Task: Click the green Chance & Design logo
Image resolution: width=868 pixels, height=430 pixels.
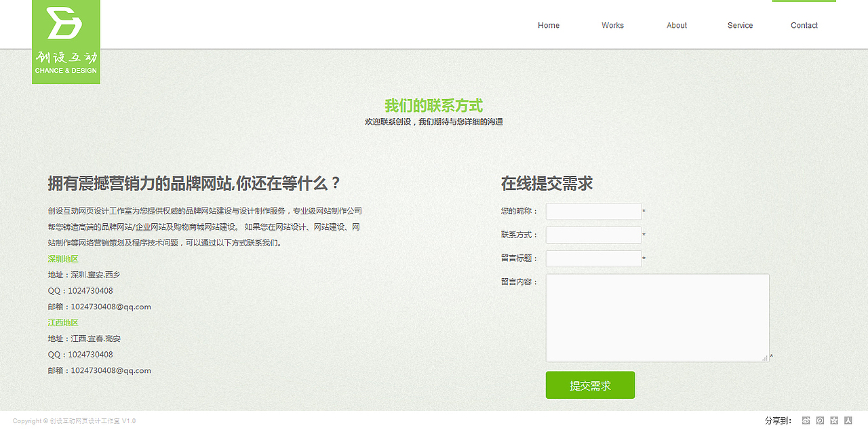Action: [66, 42]
